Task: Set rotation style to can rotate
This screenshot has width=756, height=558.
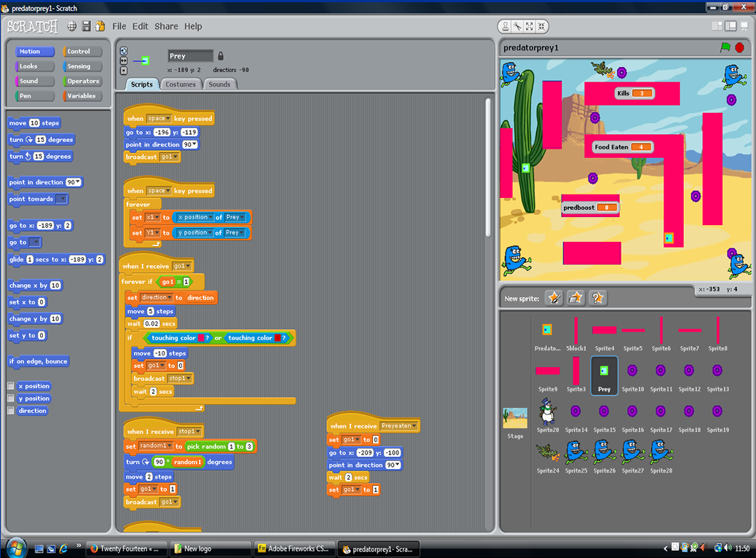Action: pyautogui.click(x=124, y=51)
